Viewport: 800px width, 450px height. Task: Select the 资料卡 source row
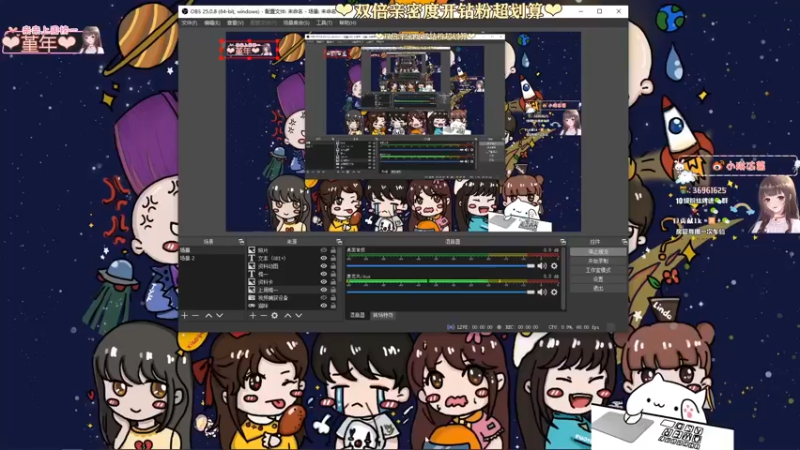pyautogui.click(x=292, y=282)
